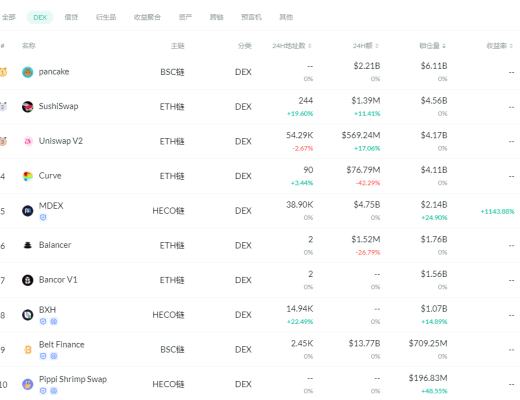Click the second badge icon under Belt Finance

tap(54, 356)
